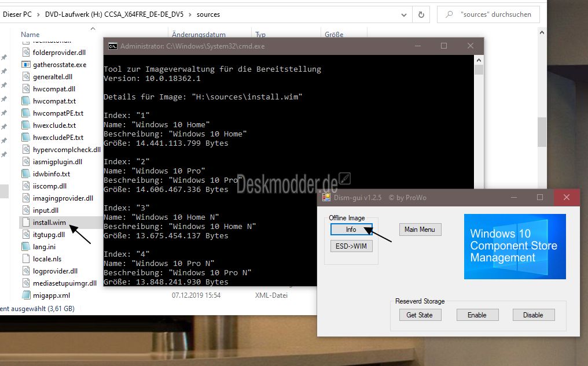The height and width of the screenshot is (366, 588).
Task: Focus the "sources" durchsuchen search field
Action: pyautogui.click(x=498, y=14)
